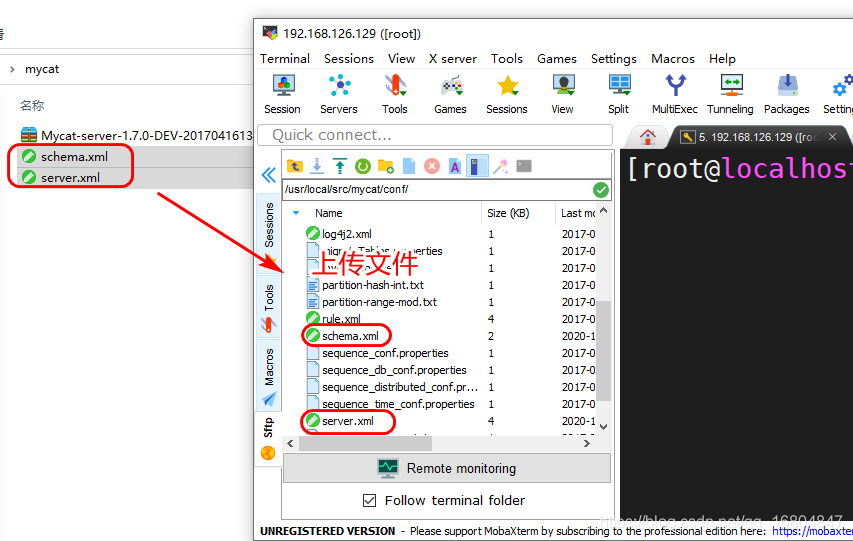Switch to Tools side tab
The width and height of the screenshot is (853, 541).
pyautogui.click(x=269, y=306)
